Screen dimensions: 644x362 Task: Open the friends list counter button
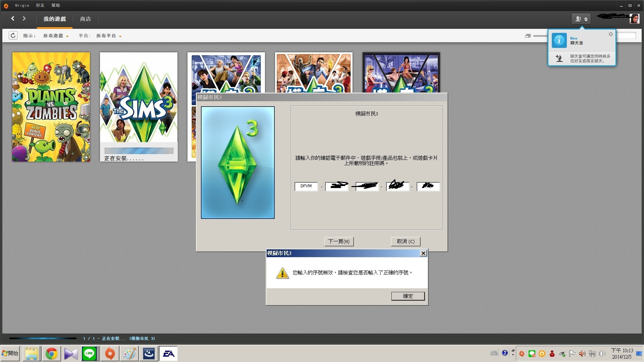pos(581,19)
